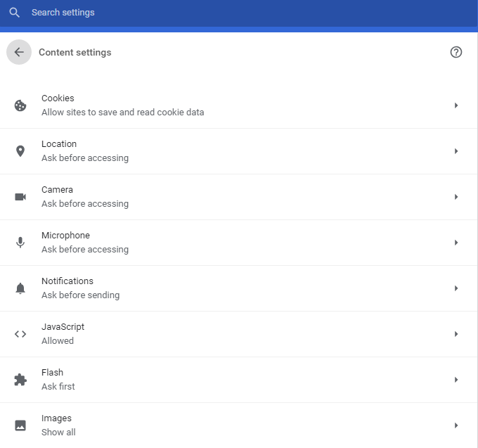This screenshot has width=478, height=448.
Task: Click the cookie icon
Action: click(20, 105)
